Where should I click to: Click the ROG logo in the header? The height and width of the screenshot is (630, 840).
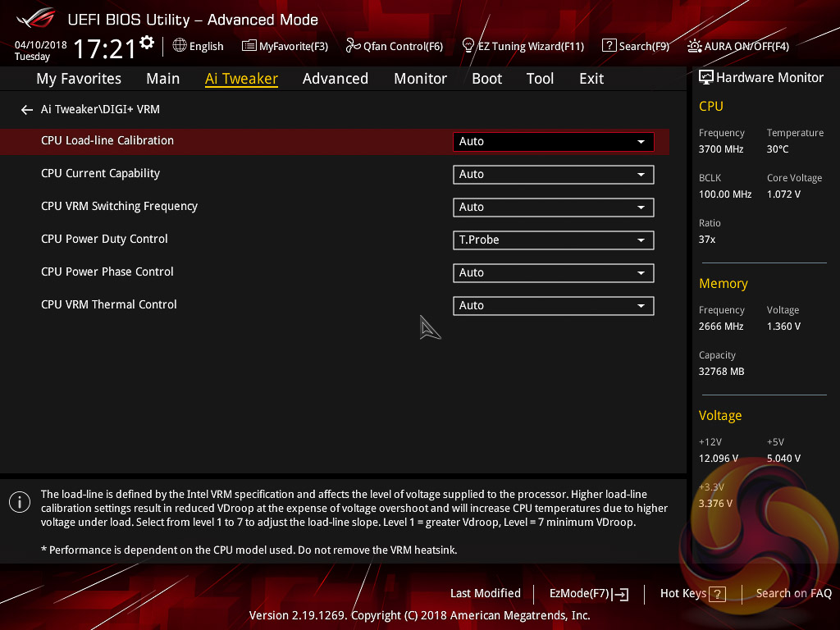[36, 18]
